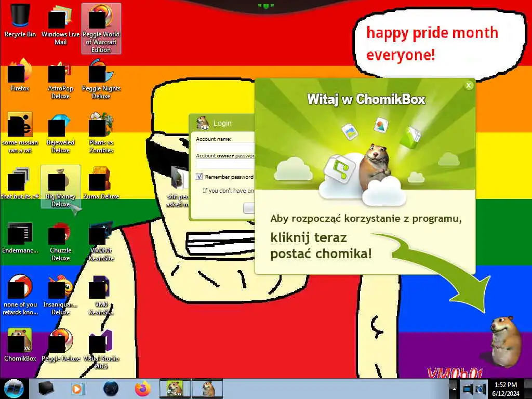Switch to the hamster Login taskbar button
532x399 pixels.
coord(208,389)
